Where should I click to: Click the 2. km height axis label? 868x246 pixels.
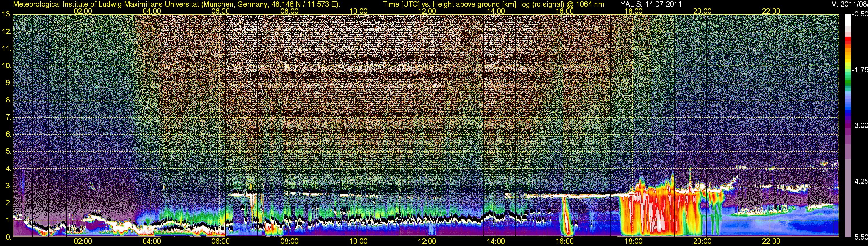tap(8, 203)
